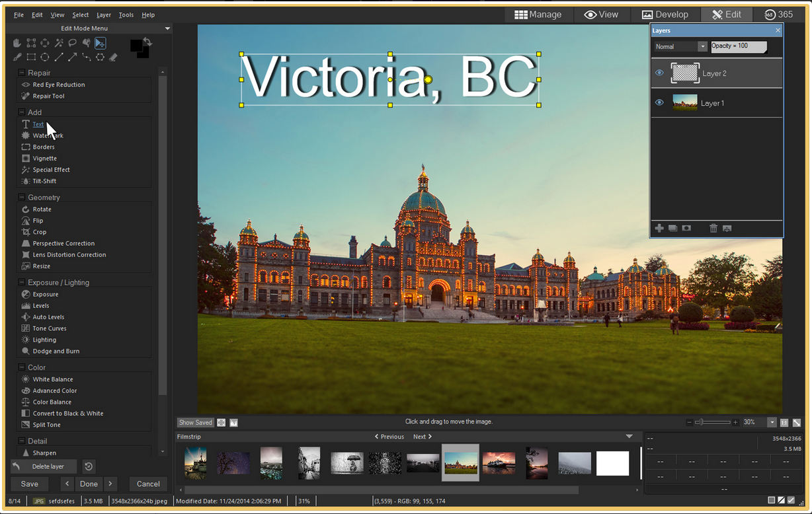Click the add layer plus icon
Screen dimensions: 812x514
tap(659, 228)
